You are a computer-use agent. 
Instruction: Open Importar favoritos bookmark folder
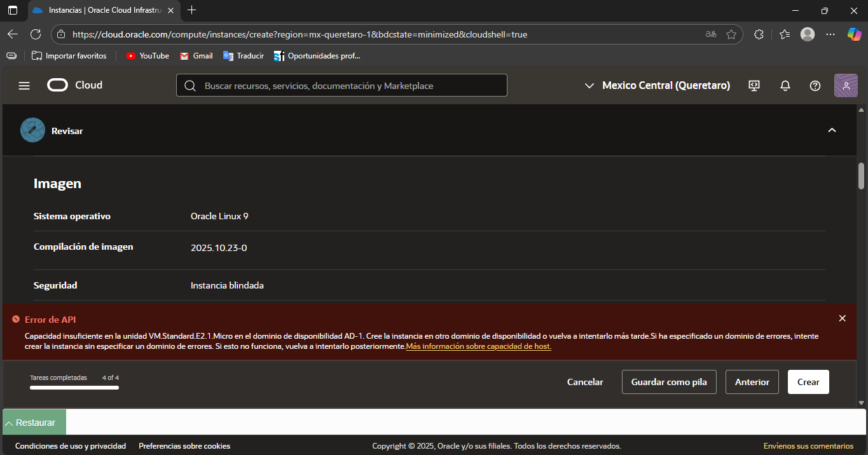pos(69,56)
